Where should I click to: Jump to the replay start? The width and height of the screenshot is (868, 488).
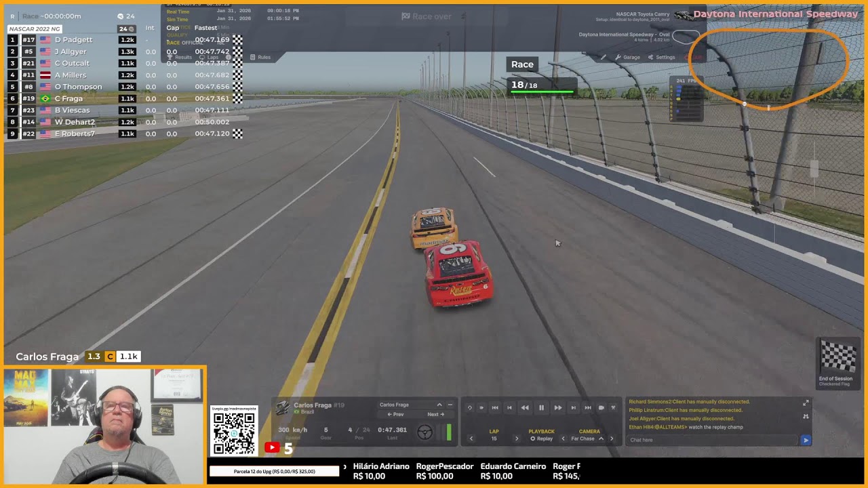tap(495, 407)
